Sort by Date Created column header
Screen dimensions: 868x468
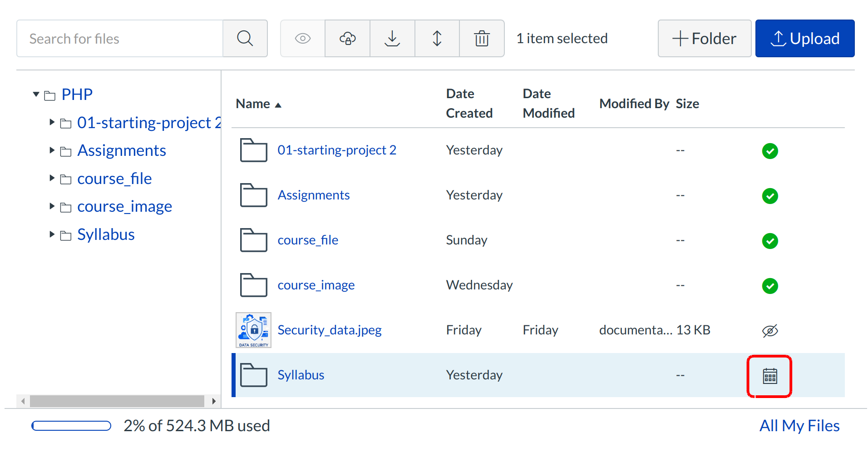(x=469, y=104)
